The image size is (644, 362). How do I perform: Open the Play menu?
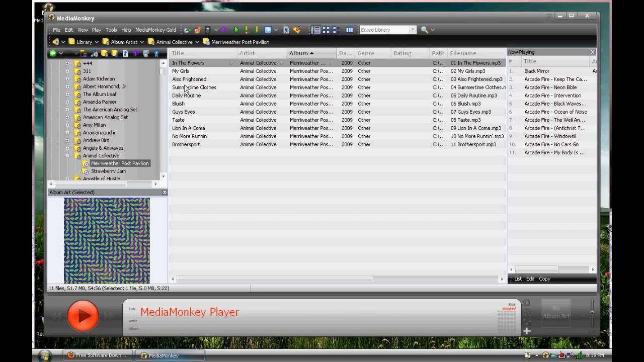(x=97, y=30)
